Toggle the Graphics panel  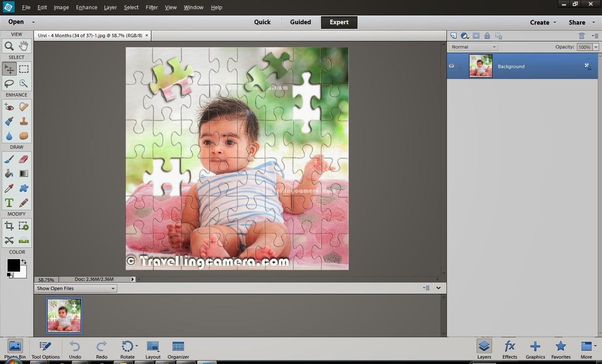[536, 349]
